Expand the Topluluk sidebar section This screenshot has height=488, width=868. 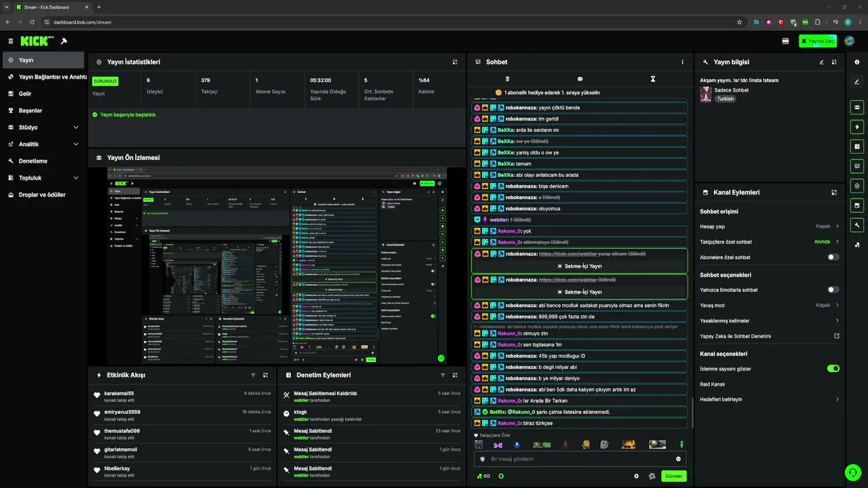tap(43, 178)
